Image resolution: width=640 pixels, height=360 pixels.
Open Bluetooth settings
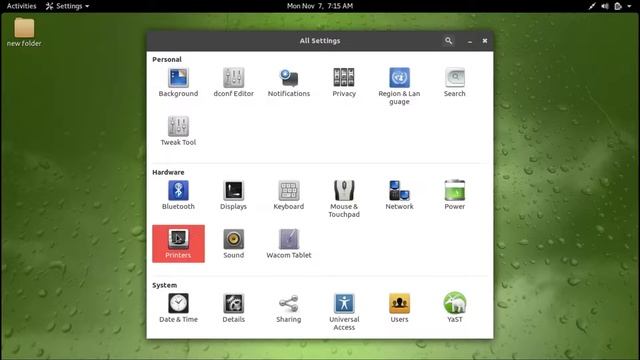coord(178,195)
